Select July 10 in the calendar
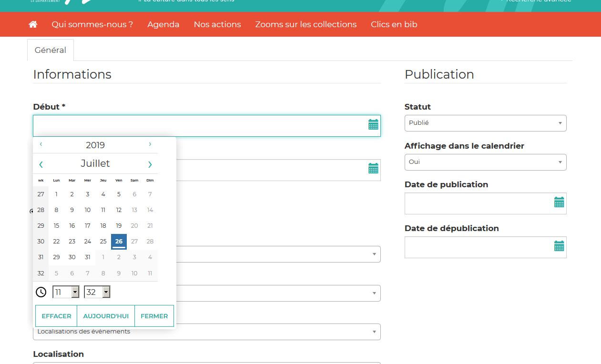This screenshot has width=601, height=364. click(88, 210)
